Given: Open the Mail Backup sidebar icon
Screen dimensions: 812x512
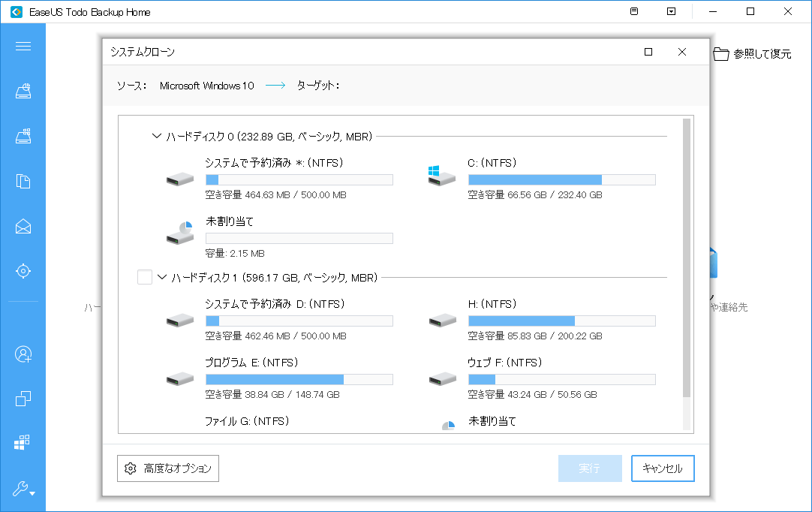Looking at the screenshot, I should 23,226.
